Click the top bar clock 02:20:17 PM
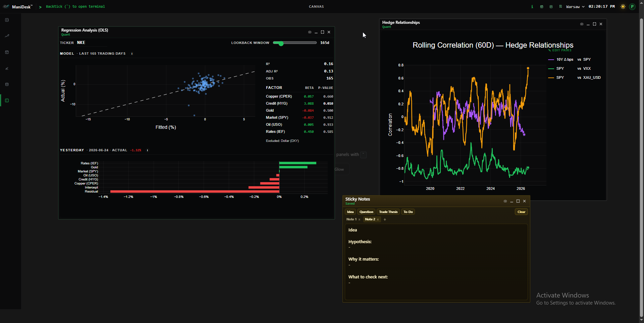The height and width of the screenshot is (323, 644). 601,7
